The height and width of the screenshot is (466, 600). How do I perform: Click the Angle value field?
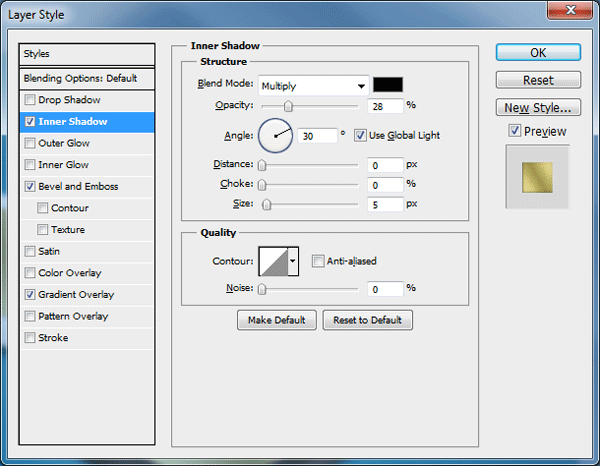[318, 136]
